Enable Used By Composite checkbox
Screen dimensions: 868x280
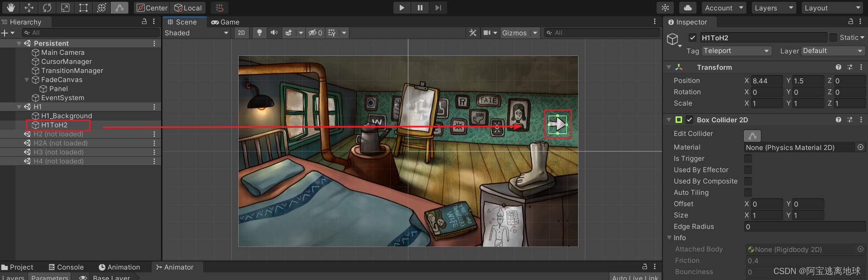pos(748,181)
